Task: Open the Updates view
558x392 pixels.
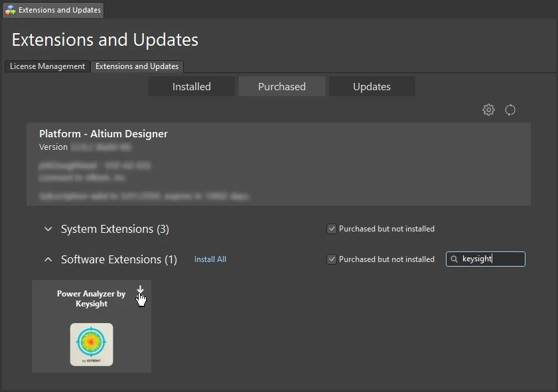Action: (x=372, y=86)
